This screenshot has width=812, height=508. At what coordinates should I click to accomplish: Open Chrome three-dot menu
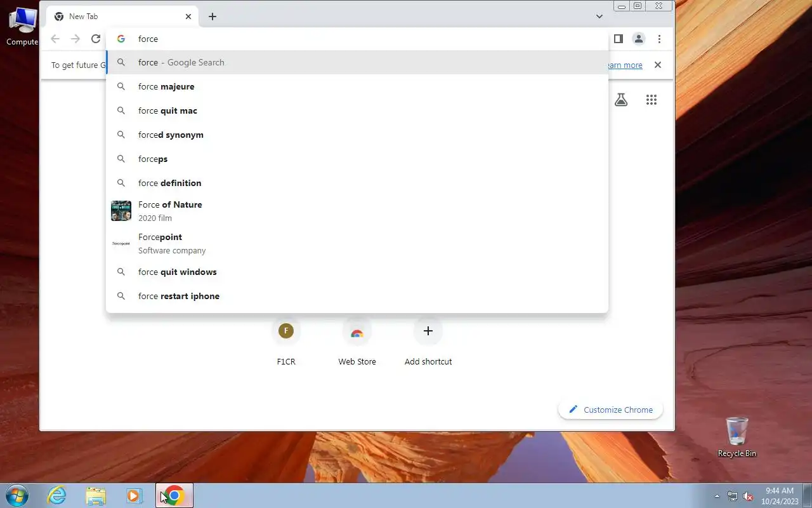(x=659, y=39)
